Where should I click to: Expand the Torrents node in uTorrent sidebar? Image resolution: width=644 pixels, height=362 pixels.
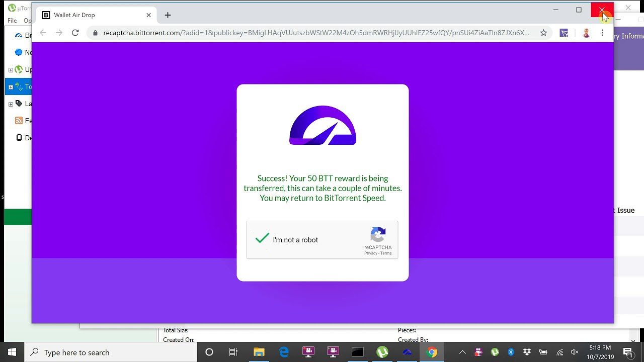tap(11, 87)
